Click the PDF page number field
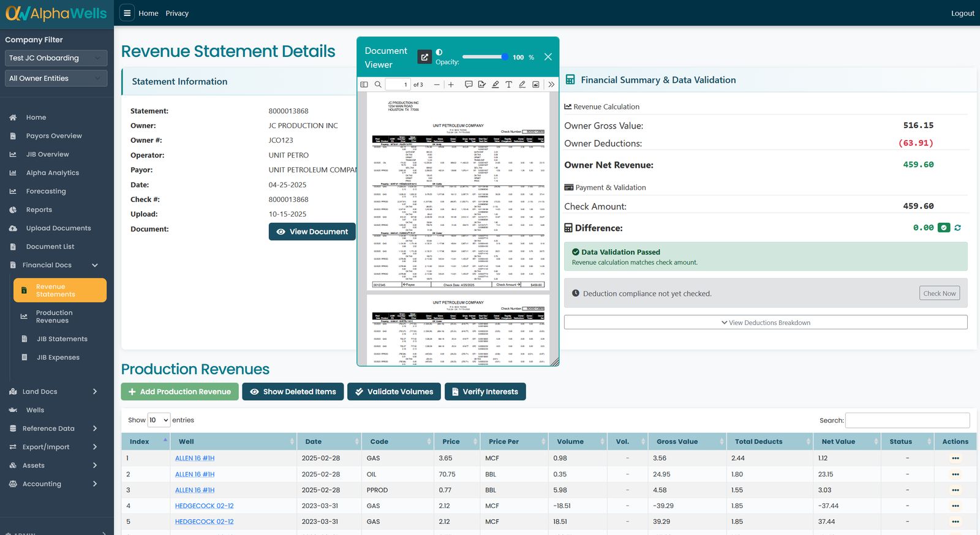The height and width of the screenshot is (535, 980). pyautogui.click(x=398, y=84)
